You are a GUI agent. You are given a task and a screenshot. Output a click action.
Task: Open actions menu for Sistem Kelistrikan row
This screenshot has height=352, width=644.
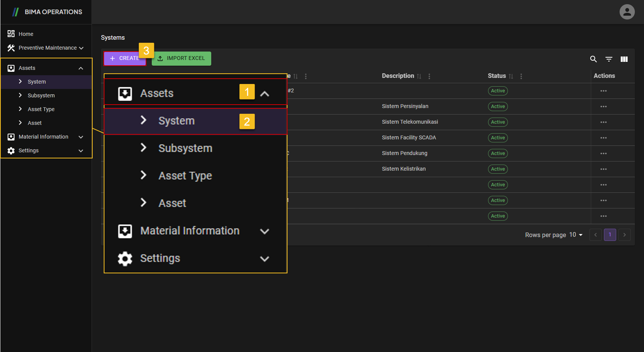pos(603,169)
